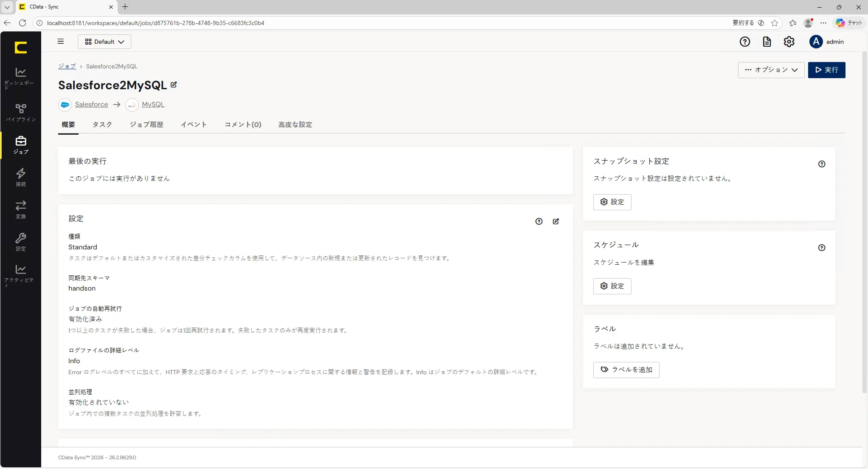Open the オプション options dropdown
868x469 pixels.
pos(771,70)
